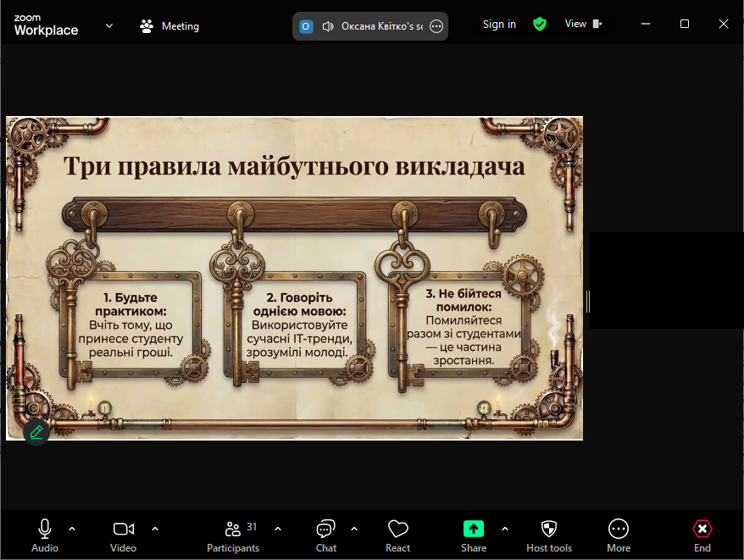Switch to the Meeting tab
The height and width of the screenshot is (560, 744).
169,26
